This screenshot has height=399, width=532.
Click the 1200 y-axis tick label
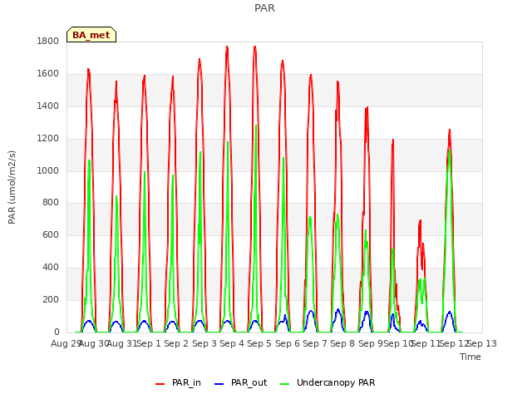tap(48, 139)
